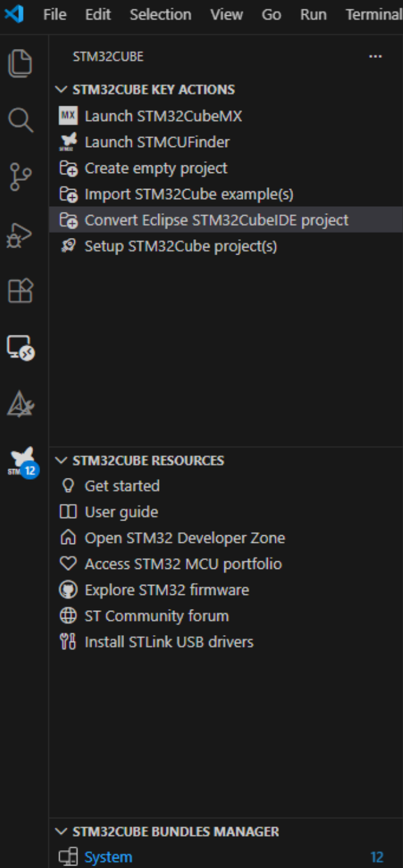
Task: Open the STM32CUBE panel more actions ellipsis
Action: click(376, 57)
